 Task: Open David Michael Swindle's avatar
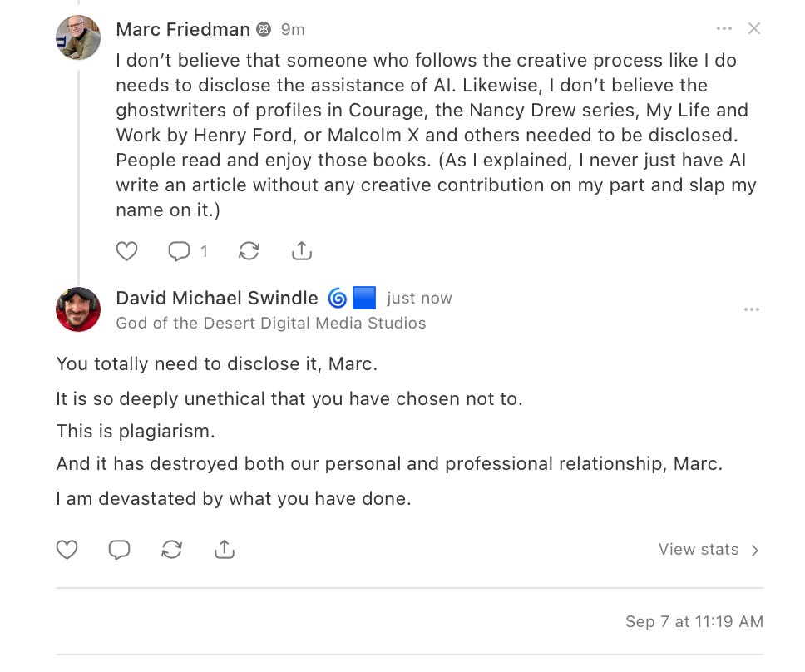pyautogui.click(x=78, y=309)
